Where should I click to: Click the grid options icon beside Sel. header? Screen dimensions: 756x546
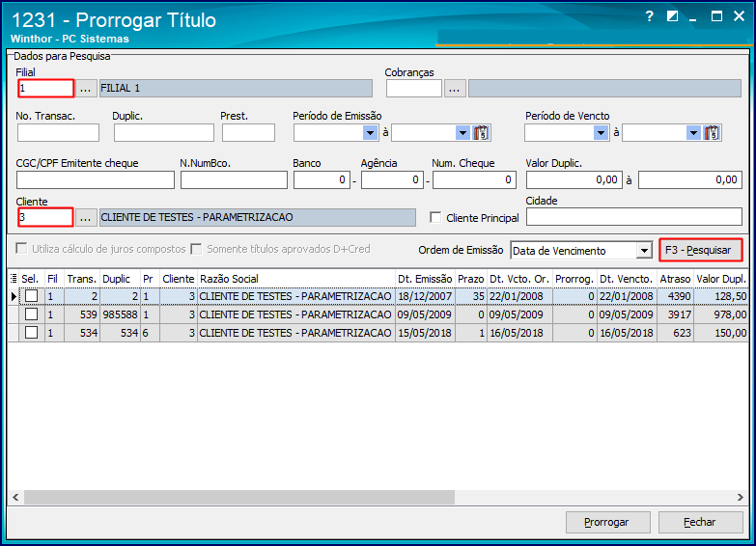[14, 279]
